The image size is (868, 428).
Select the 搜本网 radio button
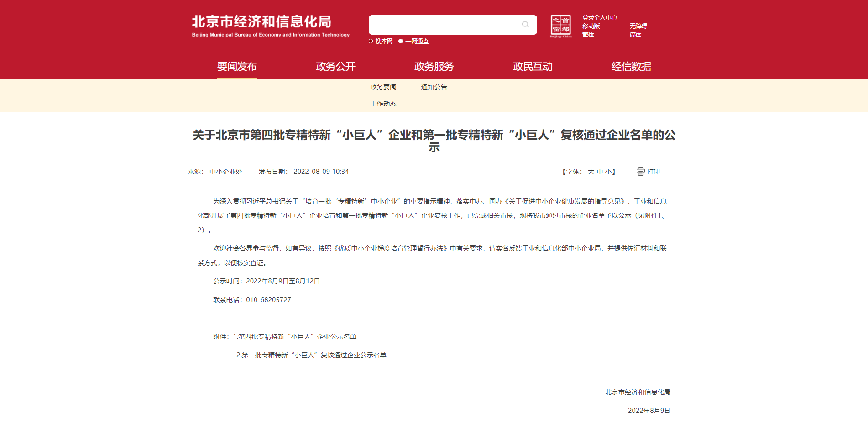(370, 41)
